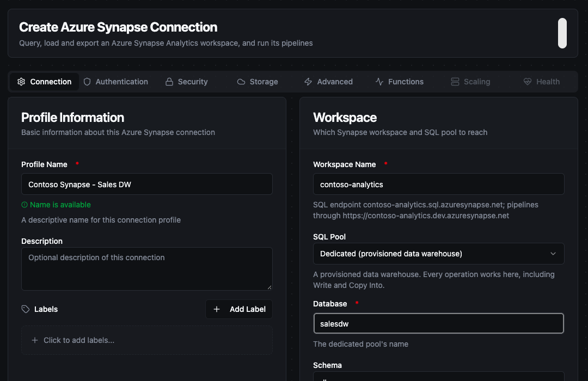This screenshot has height=381, width=588.
Task: Click the lightning bolt icon beside Advanced
Action: point(308,82)
